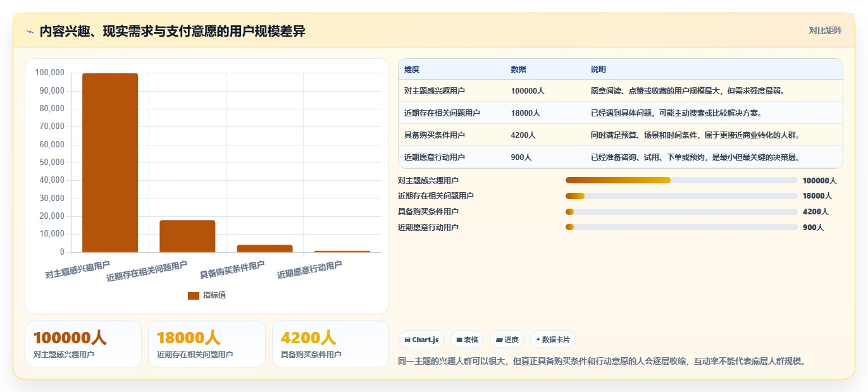This screenshot has height=392, width=868.
Task: Click the 数据卡片 tag chip
Action: [553, 340]
